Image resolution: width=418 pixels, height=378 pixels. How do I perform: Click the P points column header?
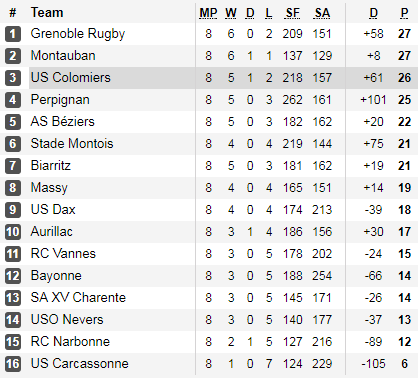pyautogui.click(x=404, y=13)
